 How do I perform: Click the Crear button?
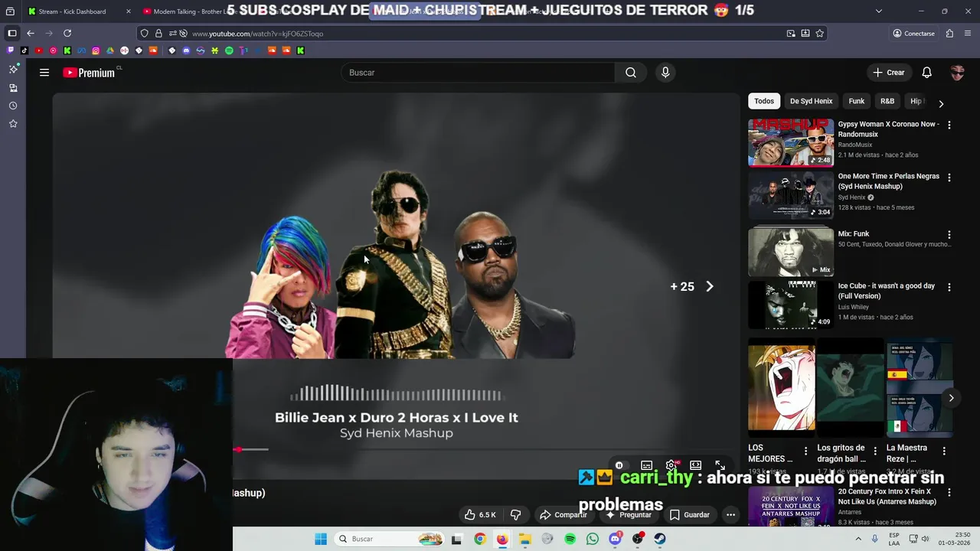point(889,73)
